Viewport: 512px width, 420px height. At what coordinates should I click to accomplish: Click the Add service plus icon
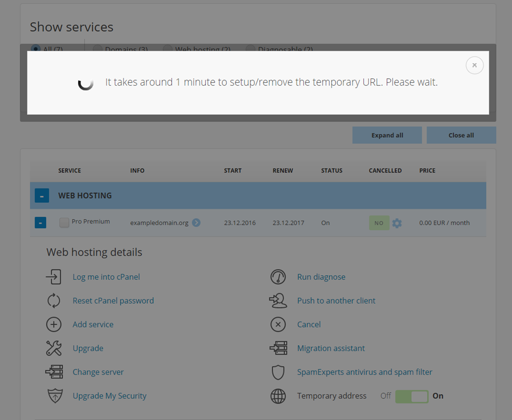[53, 324]
